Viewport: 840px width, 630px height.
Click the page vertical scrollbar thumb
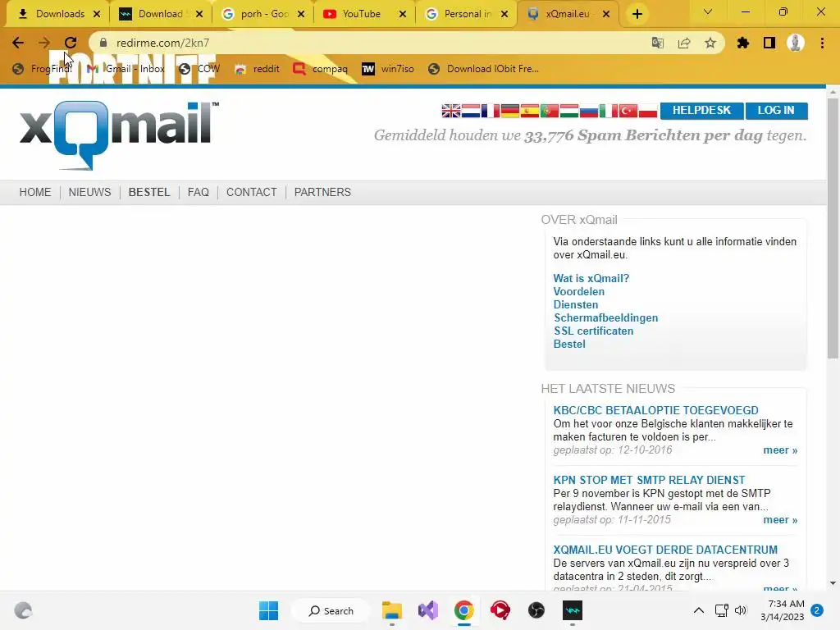(833, 228)
